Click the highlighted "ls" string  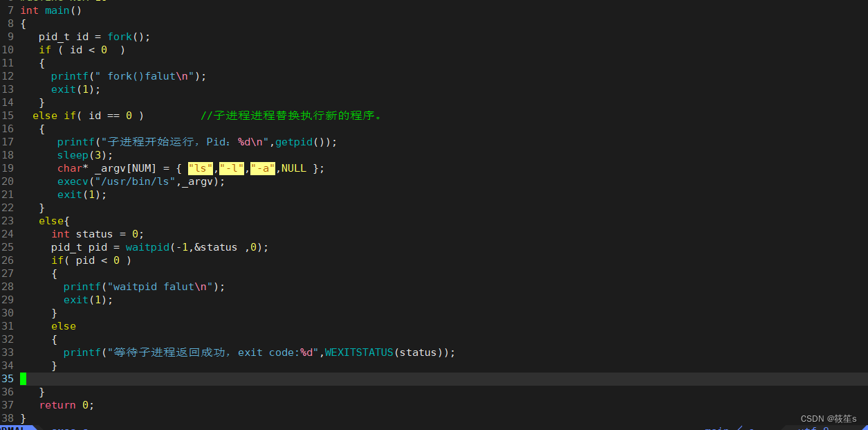(201, 168)
